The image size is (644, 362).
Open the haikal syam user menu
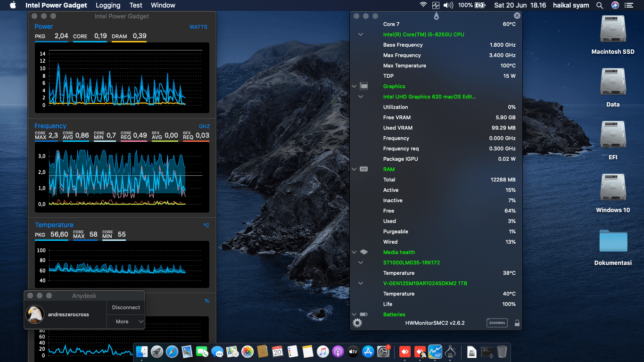[x=572, y=5]
